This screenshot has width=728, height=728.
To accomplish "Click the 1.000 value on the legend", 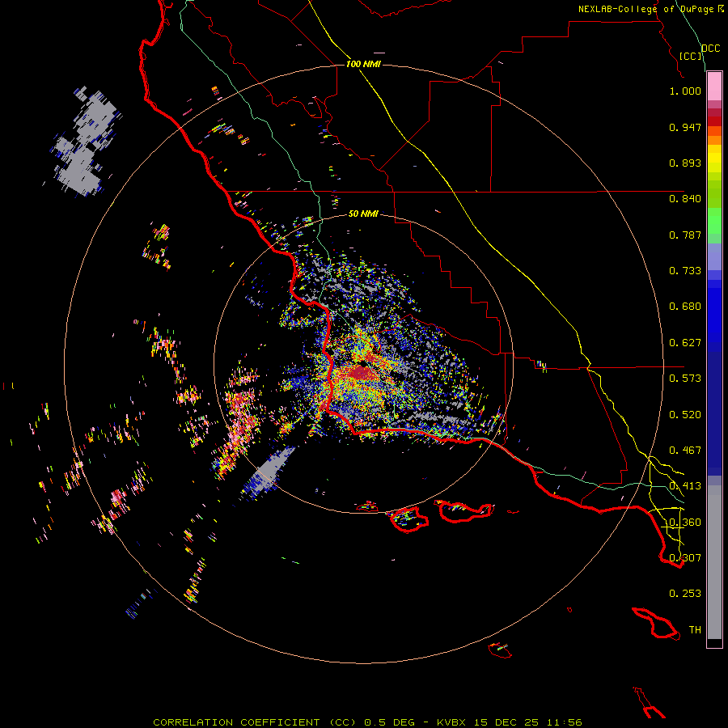I will [x=685, y=91].
